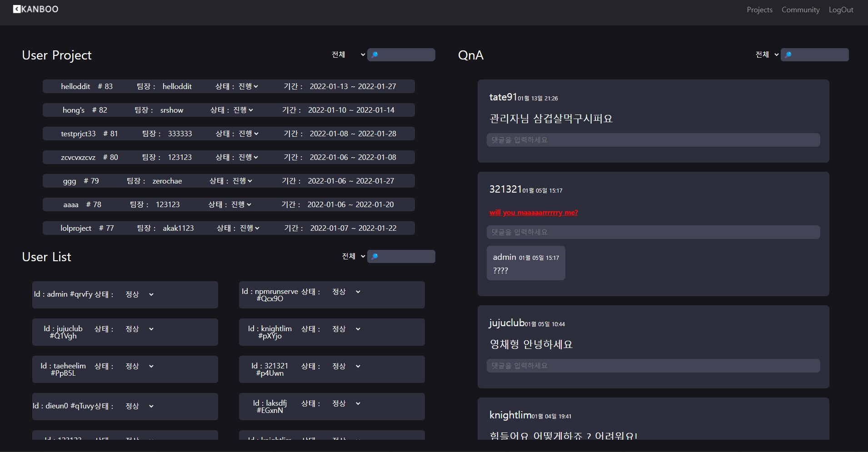Click search magnifier icon in QnA section

788,54
